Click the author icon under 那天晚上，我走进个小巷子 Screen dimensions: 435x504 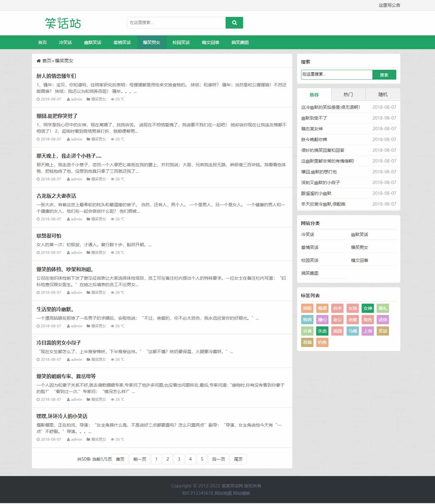(x=68, y=179)
